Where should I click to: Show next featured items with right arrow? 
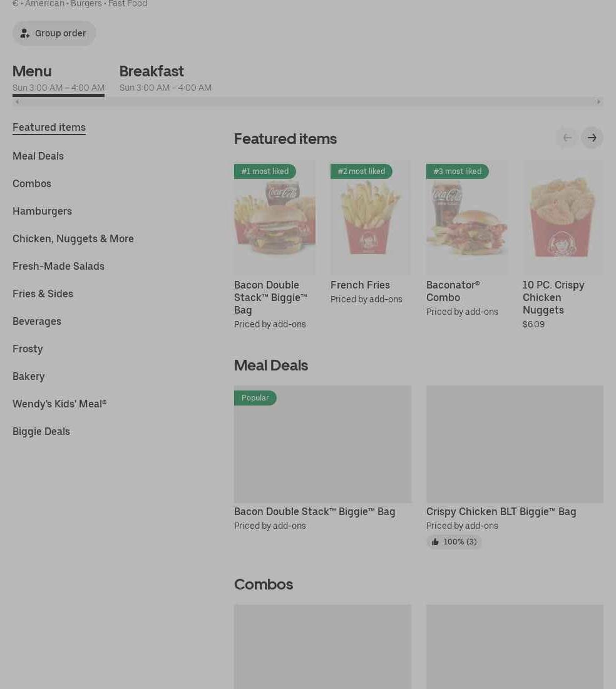592,138
